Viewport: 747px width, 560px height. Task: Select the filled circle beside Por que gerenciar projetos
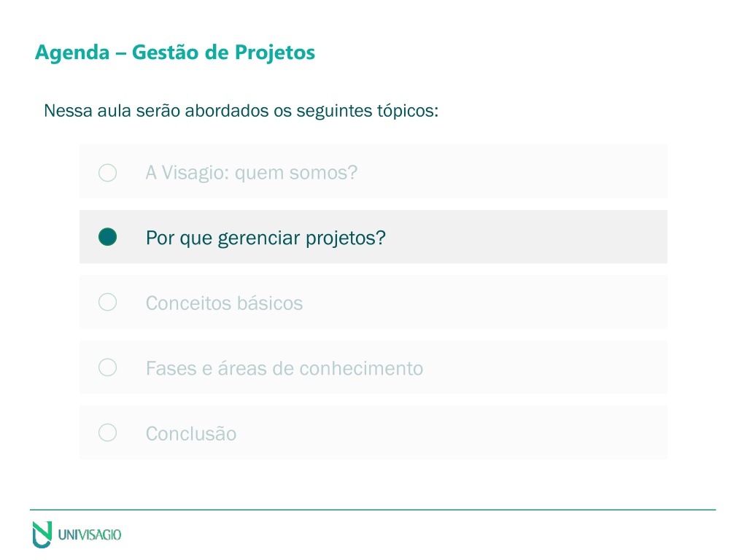108,237
